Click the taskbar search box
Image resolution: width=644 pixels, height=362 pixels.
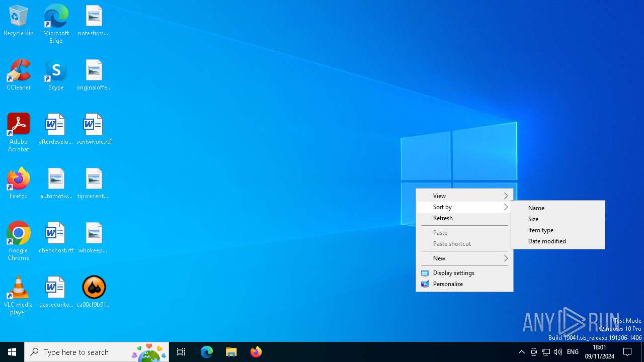pos(97,352)
